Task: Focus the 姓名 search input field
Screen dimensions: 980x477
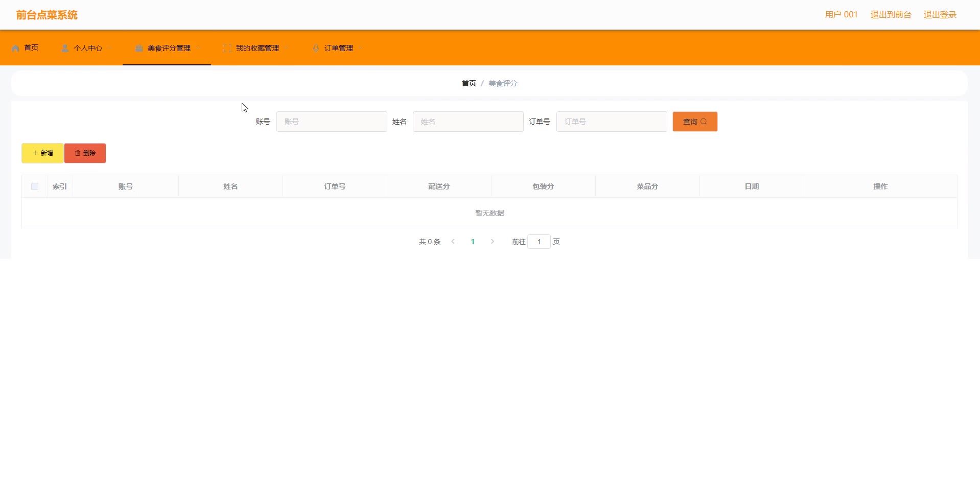Action: tap(468, 122)
